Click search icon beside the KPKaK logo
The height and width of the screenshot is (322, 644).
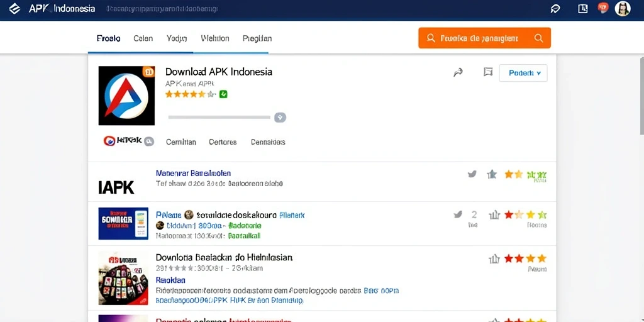click(x=148, y=142)
